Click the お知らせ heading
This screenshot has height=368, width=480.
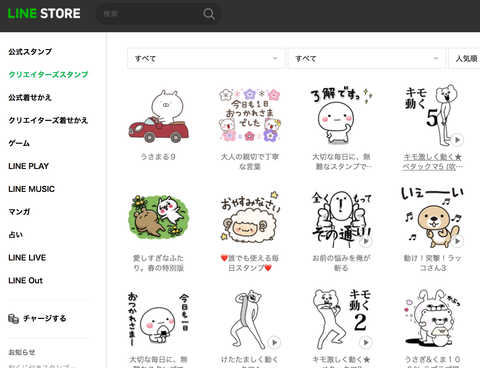[x=22, y=352]
